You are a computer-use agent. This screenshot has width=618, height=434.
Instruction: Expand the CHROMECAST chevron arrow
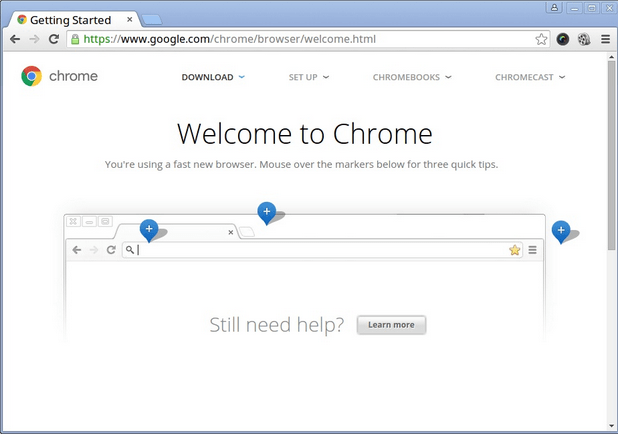click(562, 77)
